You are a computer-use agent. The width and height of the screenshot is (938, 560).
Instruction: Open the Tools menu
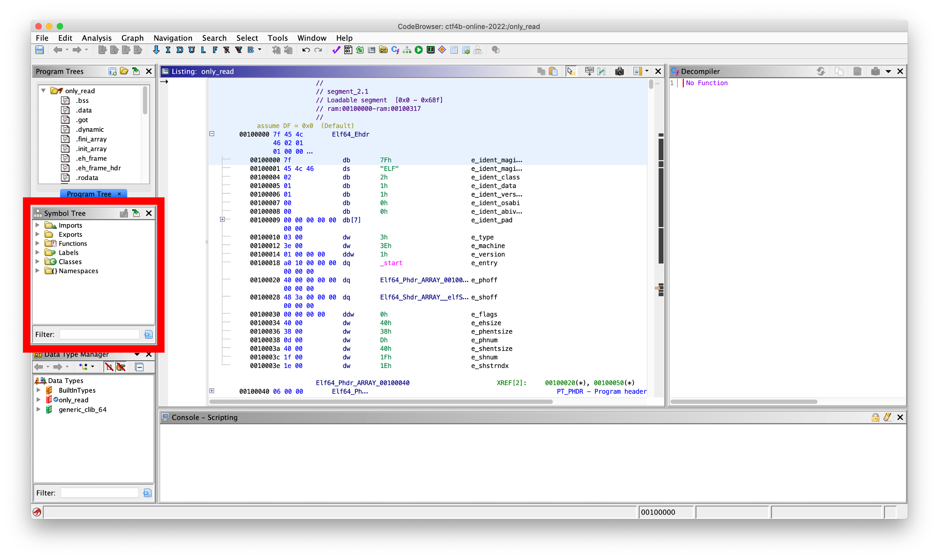tap(277, 38)
